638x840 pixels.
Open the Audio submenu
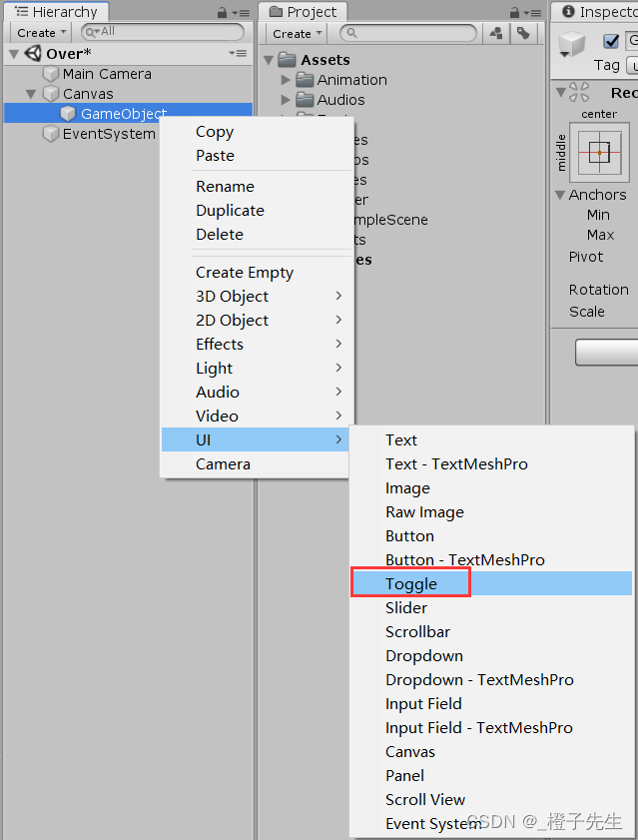[255, 393]
